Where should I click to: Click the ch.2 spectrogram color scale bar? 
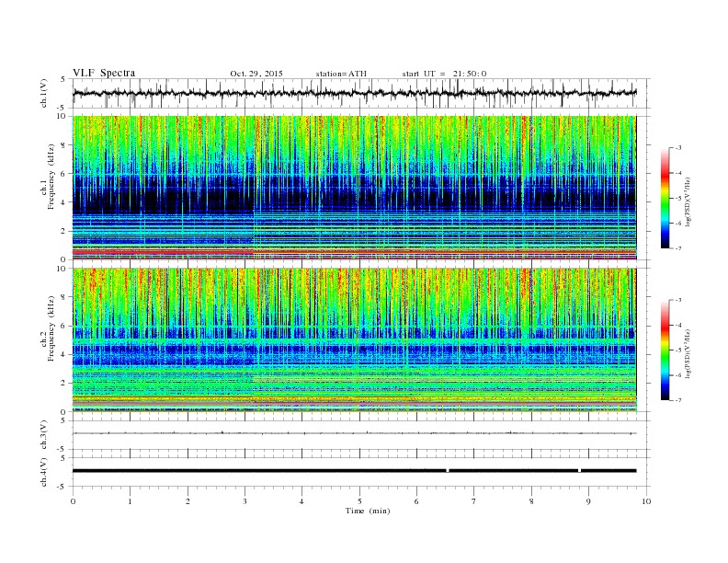[x=665, y=350]
